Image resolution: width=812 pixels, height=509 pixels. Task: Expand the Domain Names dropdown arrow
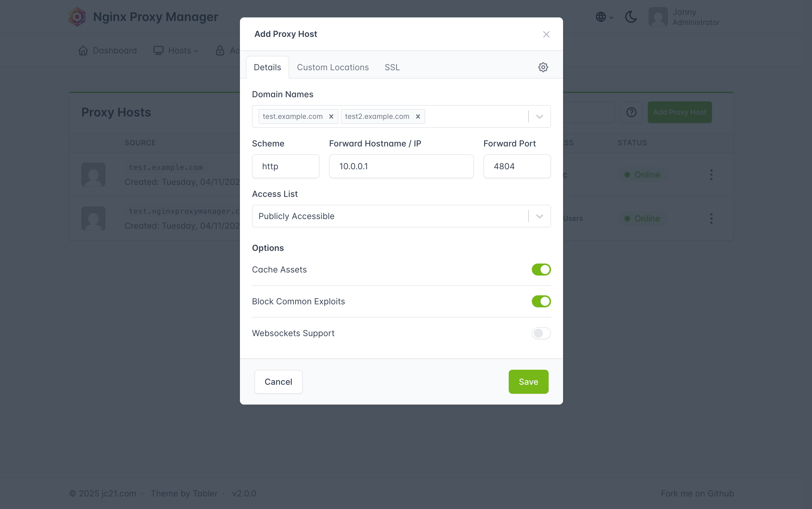539,116
